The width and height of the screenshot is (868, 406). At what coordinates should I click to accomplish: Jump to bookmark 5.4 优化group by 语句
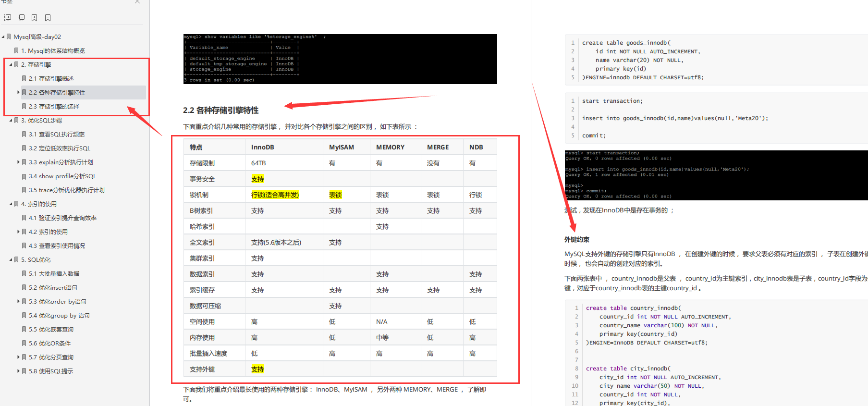point(59,315)
